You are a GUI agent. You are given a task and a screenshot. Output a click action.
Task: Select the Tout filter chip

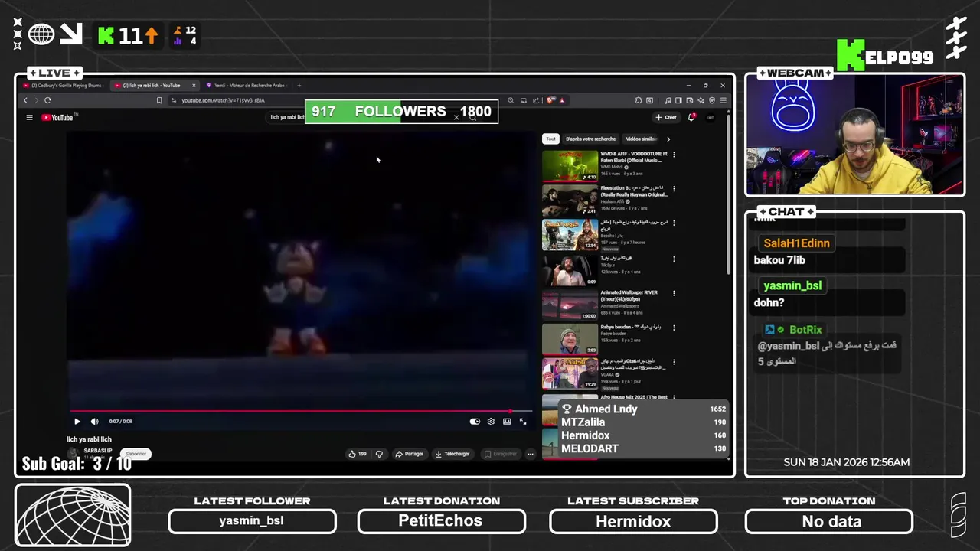550,139
